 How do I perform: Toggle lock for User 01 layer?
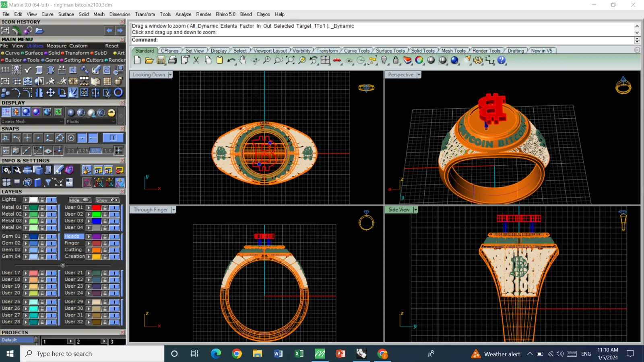(x=105, y=208)
